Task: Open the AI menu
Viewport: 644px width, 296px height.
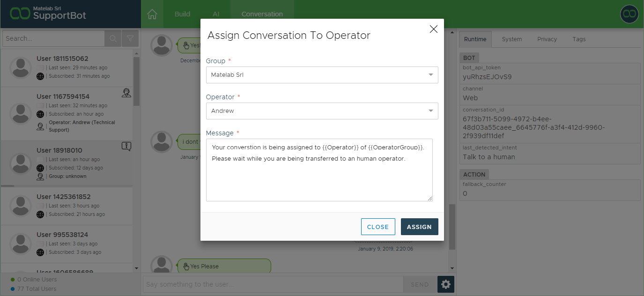Action: pyautogui.click(x=216, y=14)
